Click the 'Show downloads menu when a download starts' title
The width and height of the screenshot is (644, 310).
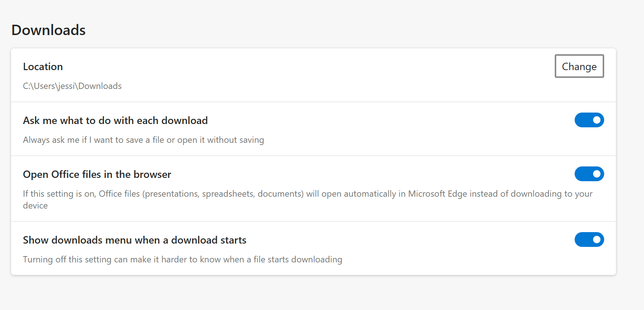click(x=134, y=240)
